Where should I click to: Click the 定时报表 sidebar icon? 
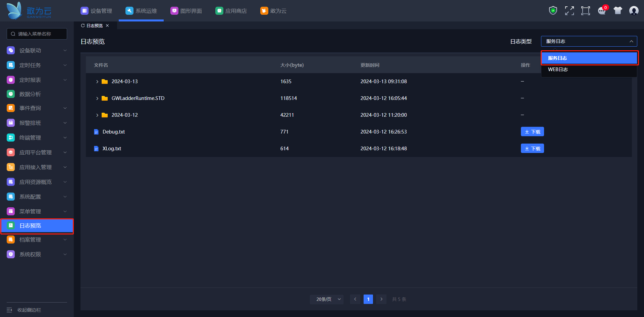pos(11,80)
